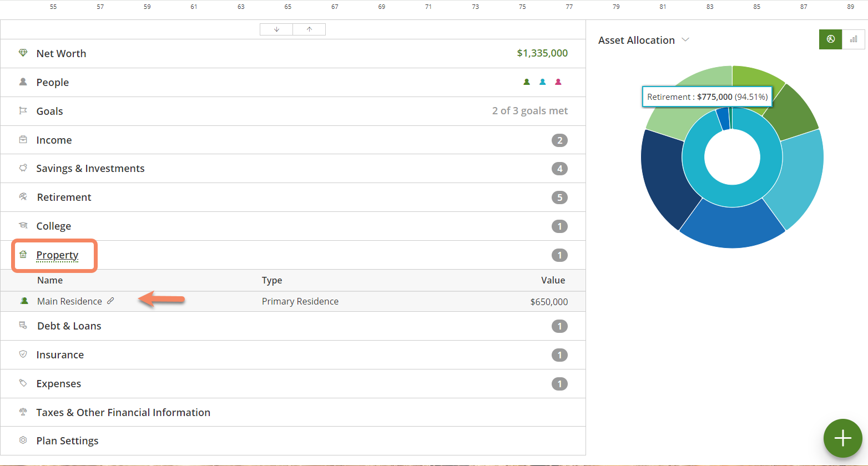Click the blue person icon in People row
This screenshot has height=466, width=868.
(543, 82)
